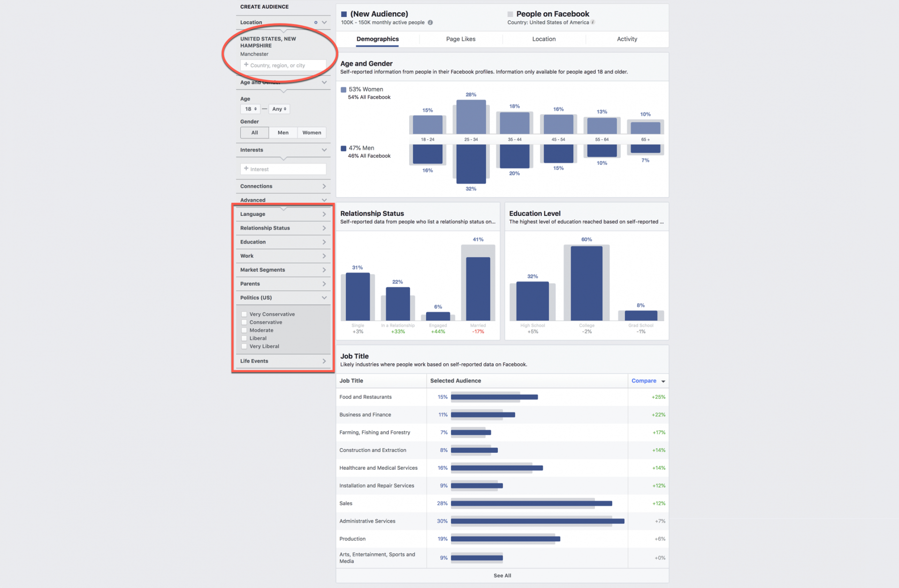Tick the Very Liberal checkbox

(x=244, y=346)
